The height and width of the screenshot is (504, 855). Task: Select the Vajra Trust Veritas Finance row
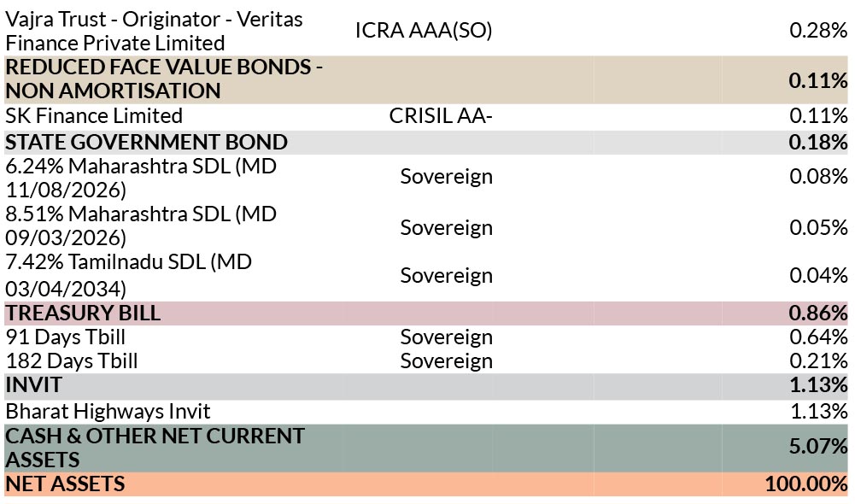pyautogui.click(x=426, y=31)
